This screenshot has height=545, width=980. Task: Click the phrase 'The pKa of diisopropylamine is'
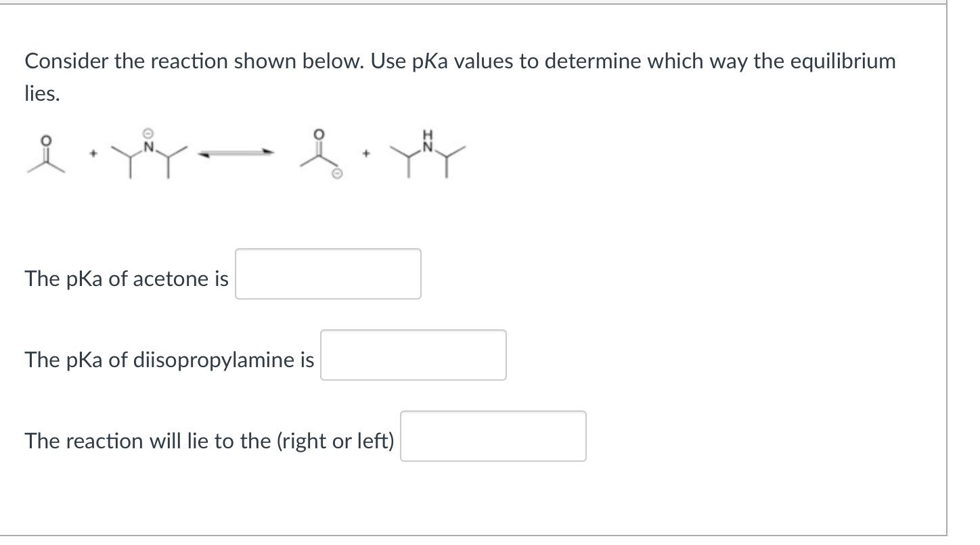[169, 360]
